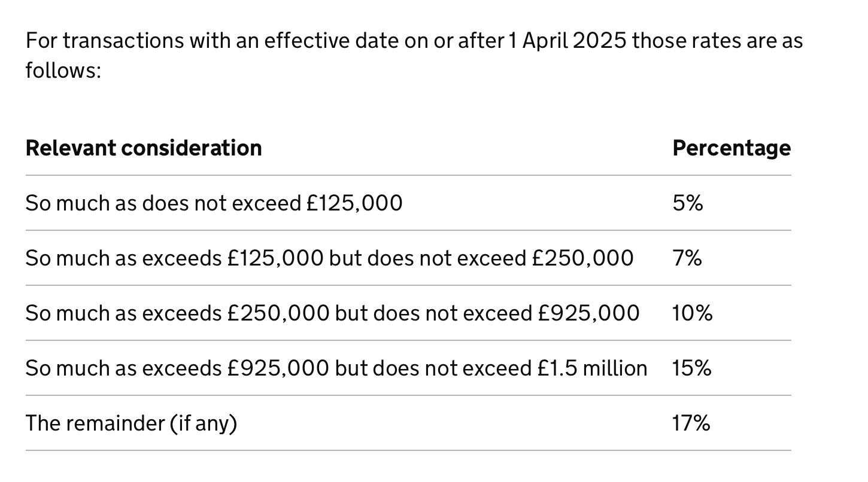Viewport: 868px width, 482px height.
Task: Click "£125,000" in the 5% row
Action: [x=354, y=203]
